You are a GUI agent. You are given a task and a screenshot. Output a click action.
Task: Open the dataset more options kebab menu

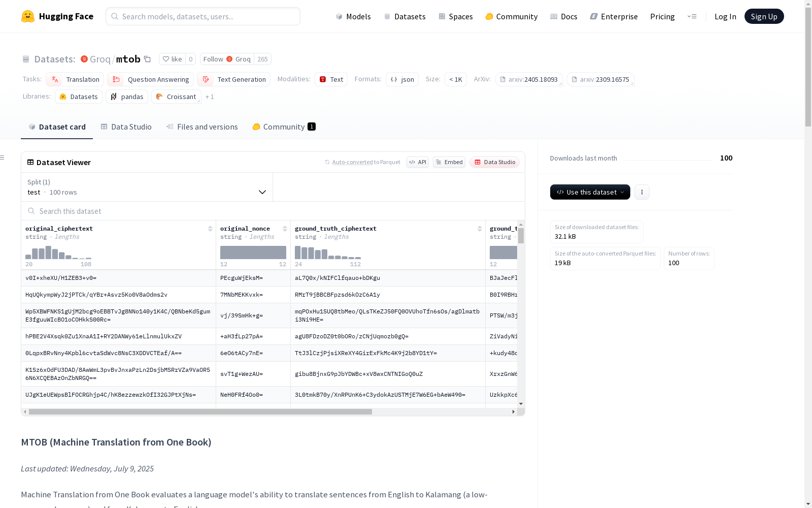click(x=642, y=192)
